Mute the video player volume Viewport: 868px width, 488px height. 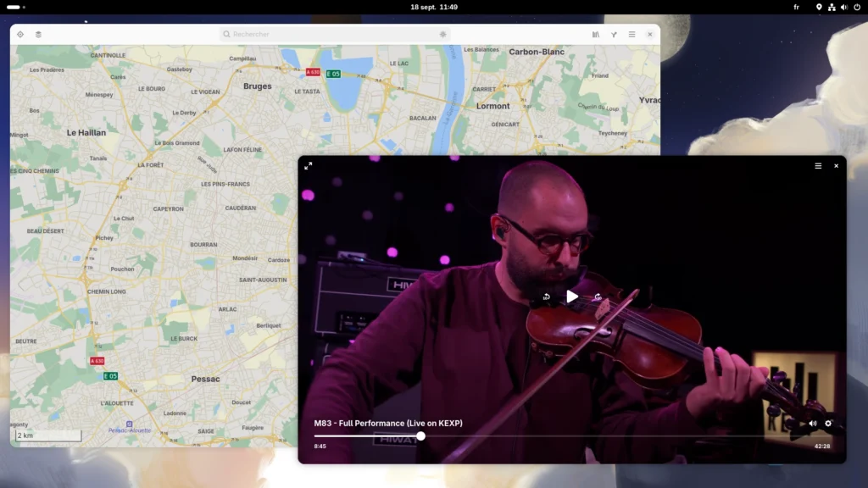click(812, 424)
